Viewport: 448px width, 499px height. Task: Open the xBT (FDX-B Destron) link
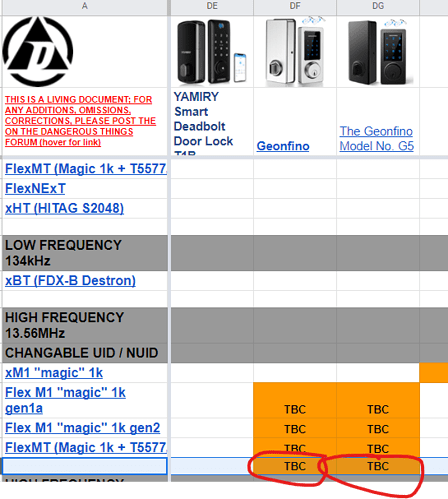[70, 281]
